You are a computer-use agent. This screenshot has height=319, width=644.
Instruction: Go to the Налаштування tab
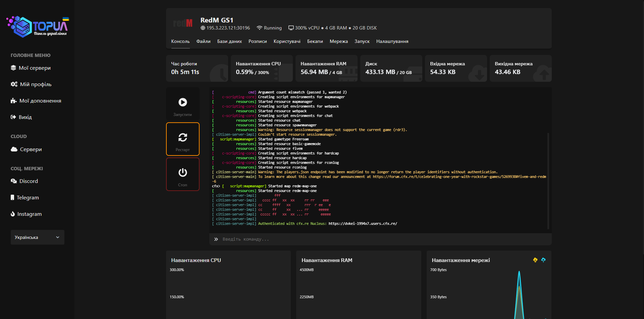pos(392,42)
